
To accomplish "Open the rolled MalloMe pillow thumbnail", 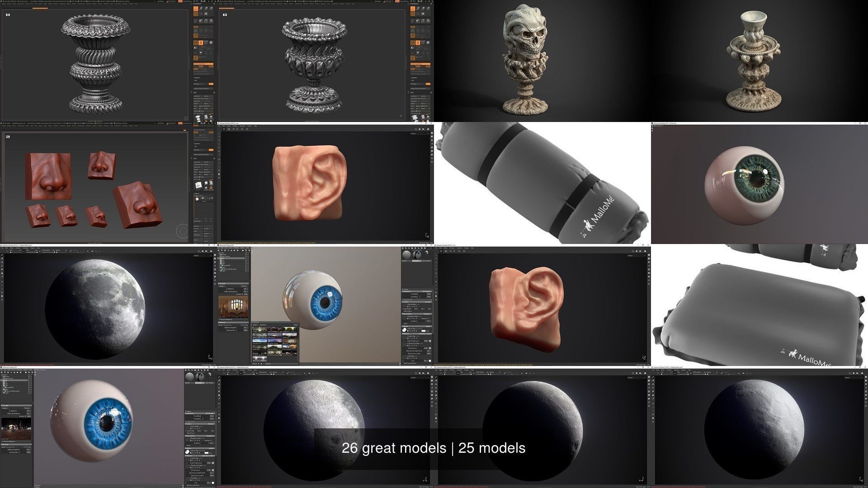I will tap(542, 183).
